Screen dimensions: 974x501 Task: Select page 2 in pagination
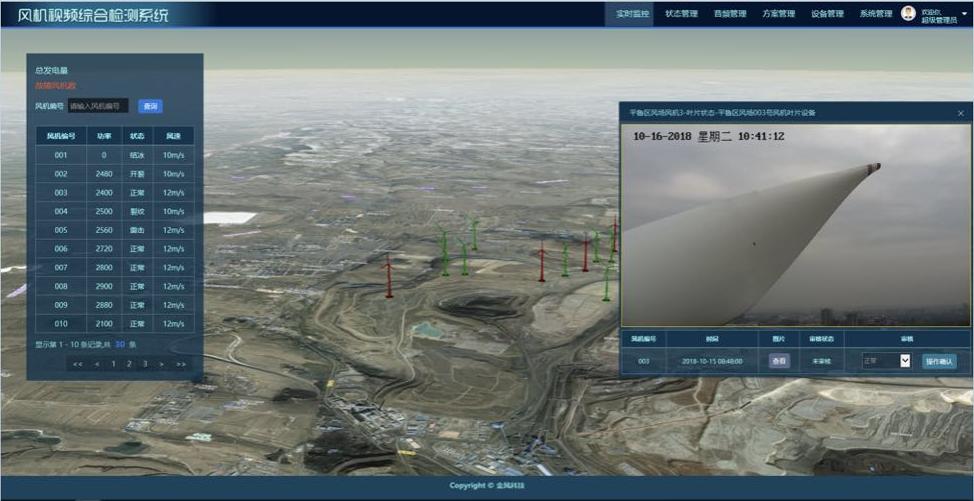click(128, 364)
